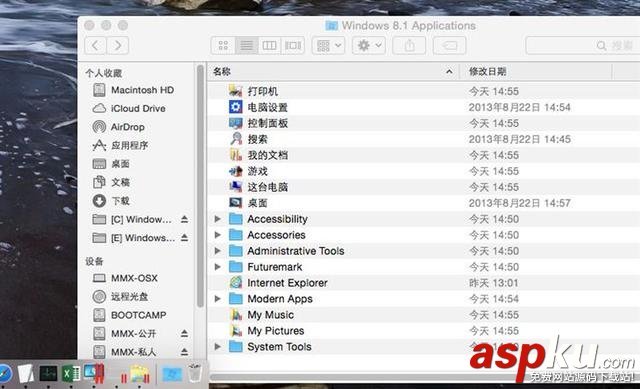
Task: Open Safari from the Dock
Action: (x=4, y=373)
